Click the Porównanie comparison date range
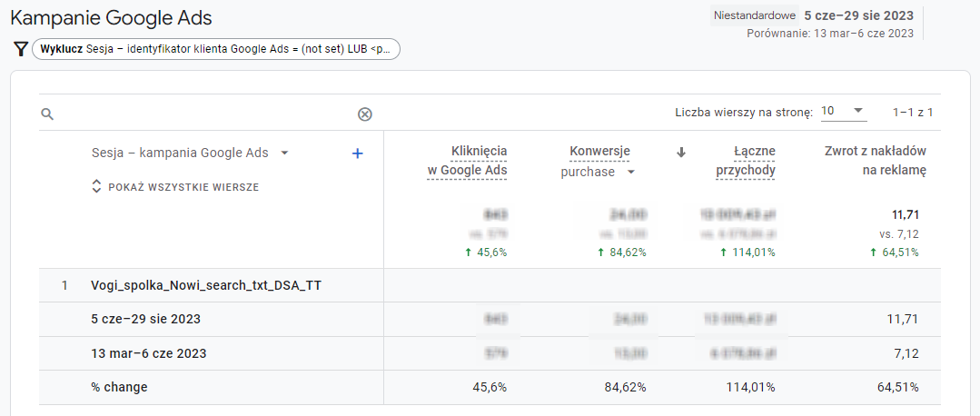Image resolution: width=980 pixels, height=416 pixels. pyautogui.click(x=829, y=34)
